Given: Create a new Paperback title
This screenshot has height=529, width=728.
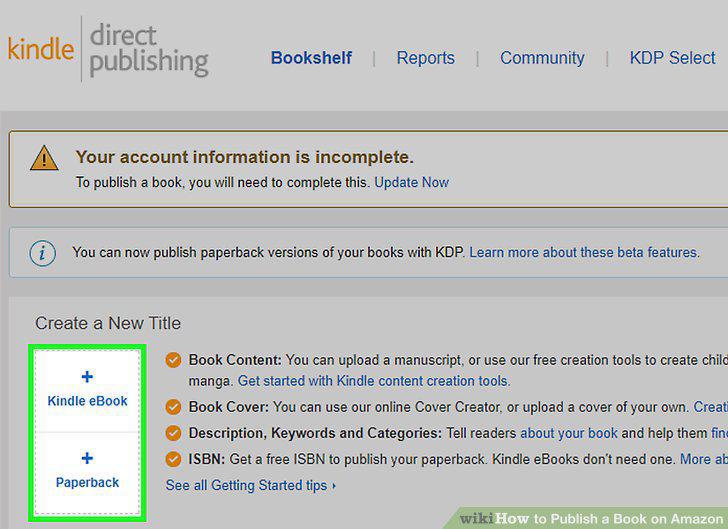Looking at the screenshot, I should coord(87,473).
